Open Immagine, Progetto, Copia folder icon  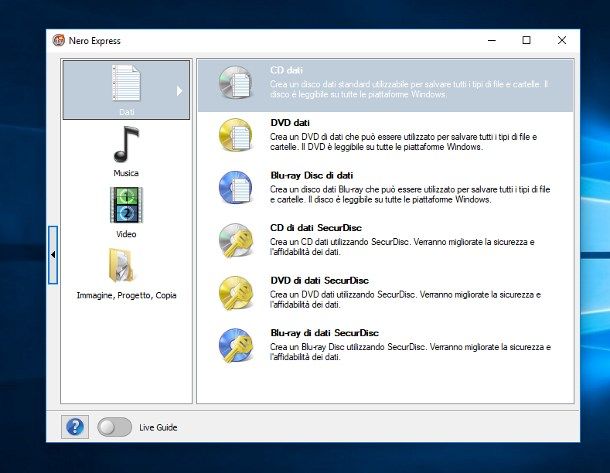pyautogui.click(x=121, y=265)
